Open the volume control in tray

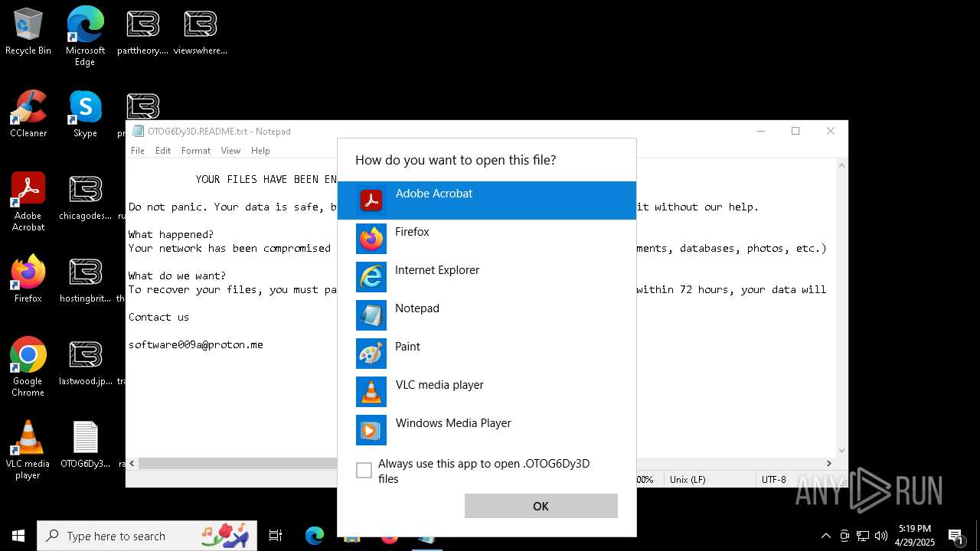[881, 536]
